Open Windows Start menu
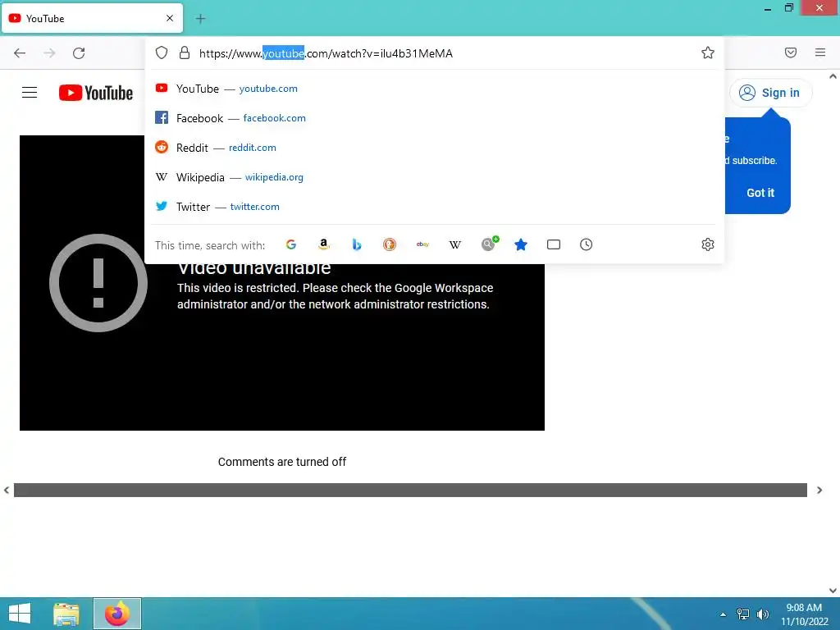This screenshot has width=840, height=630. 20,614
